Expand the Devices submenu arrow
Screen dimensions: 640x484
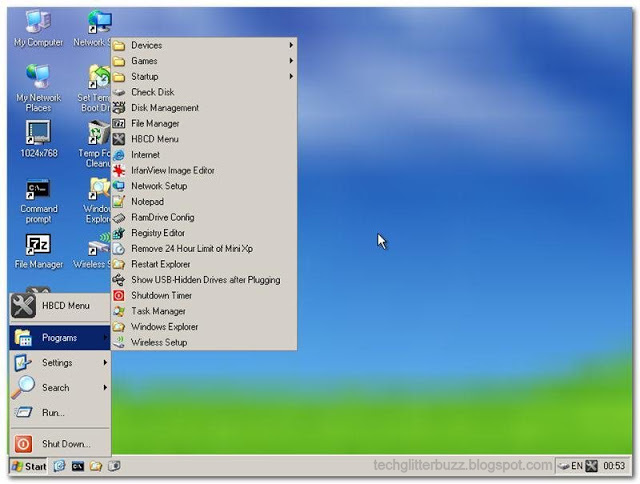[291, 45]
